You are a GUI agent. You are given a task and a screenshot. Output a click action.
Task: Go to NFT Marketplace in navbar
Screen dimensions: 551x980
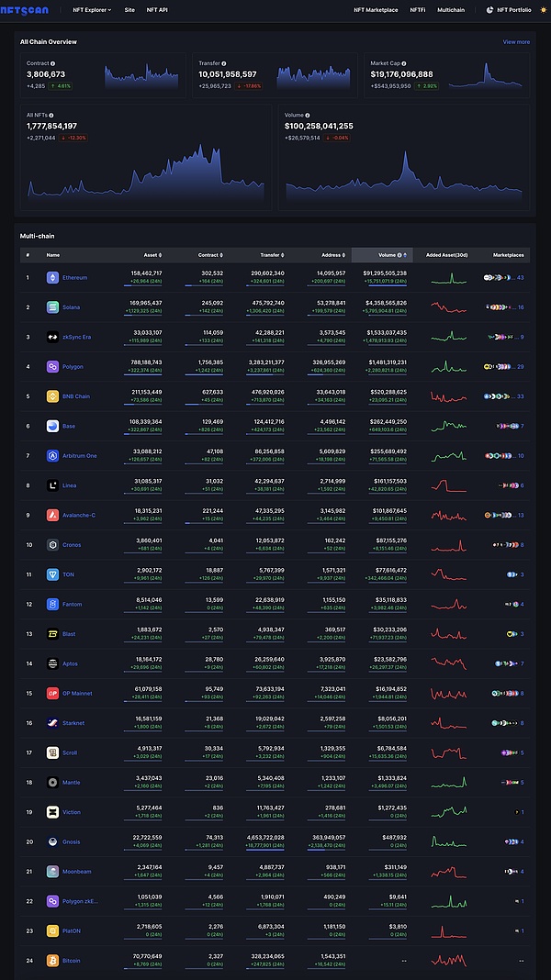coord(376,10)
